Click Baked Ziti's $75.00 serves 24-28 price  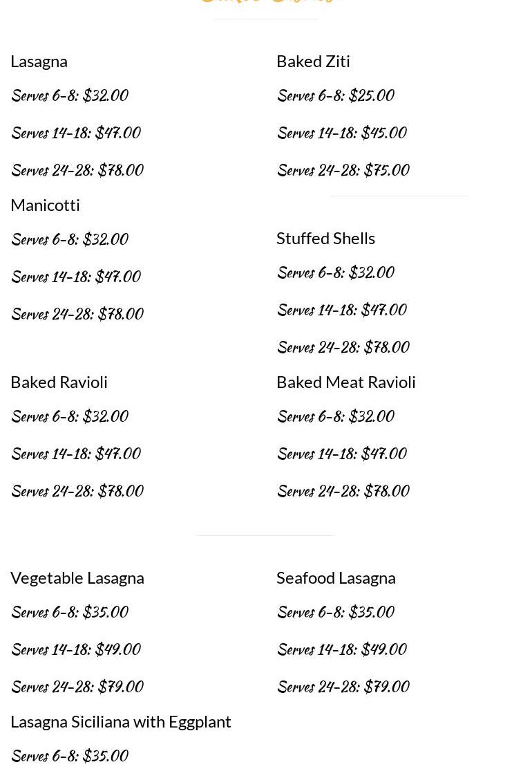tap(343, 170)
